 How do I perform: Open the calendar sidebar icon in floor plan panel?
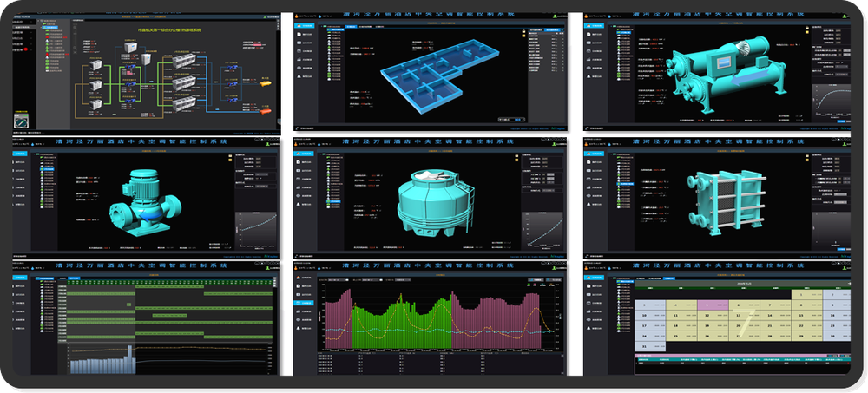pos(299,51)
